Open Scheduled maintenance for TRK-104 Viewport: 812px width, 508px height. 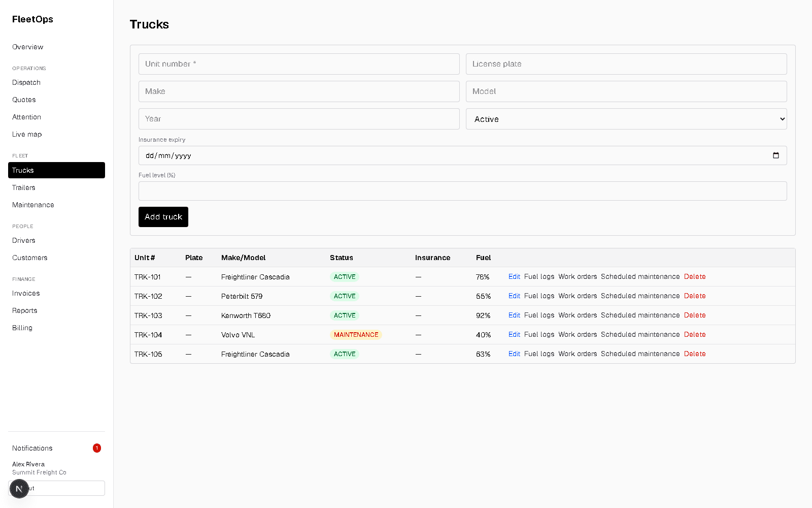(640, 334)
